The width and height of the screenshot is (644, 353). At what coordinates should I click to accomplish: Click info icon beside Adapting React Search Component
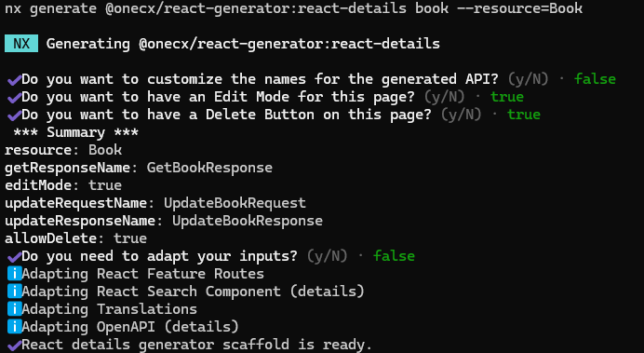coord(14,292)
